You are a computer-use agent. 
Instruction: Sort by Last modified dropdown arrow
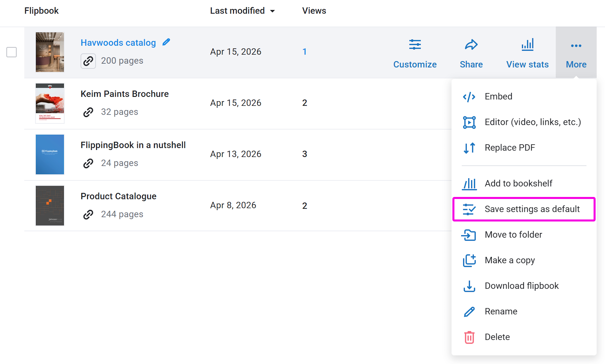[x=273, y=11]
